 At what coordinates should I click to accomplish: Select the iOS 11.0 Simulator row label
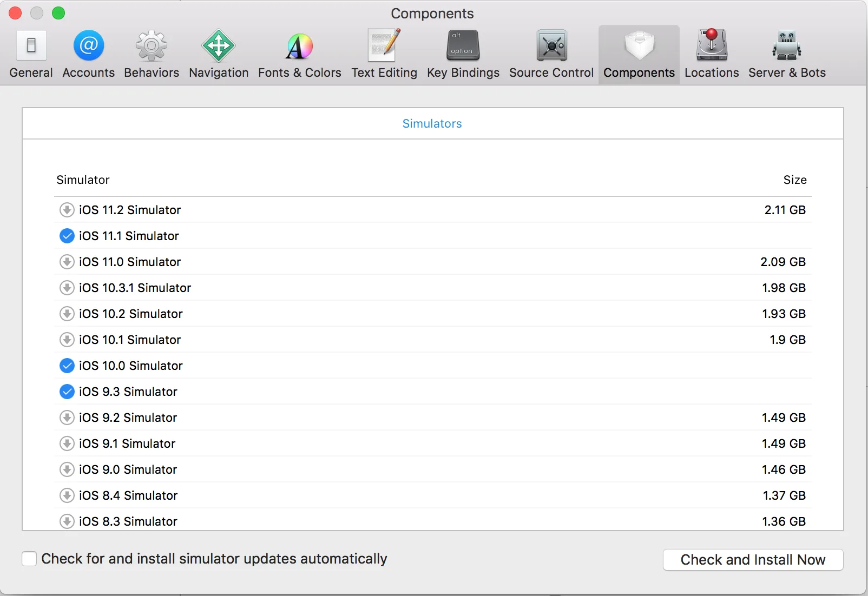click(130, 262)
